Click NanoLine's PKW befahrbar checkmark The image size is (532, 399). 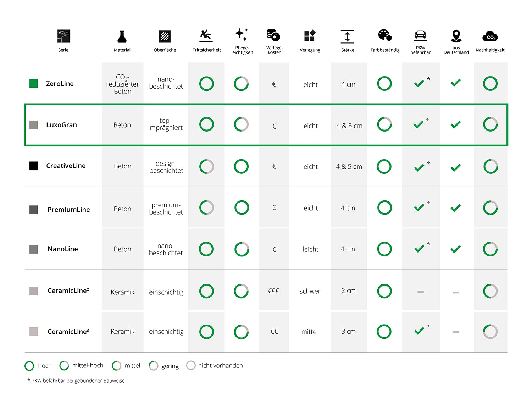coord(419,249)
